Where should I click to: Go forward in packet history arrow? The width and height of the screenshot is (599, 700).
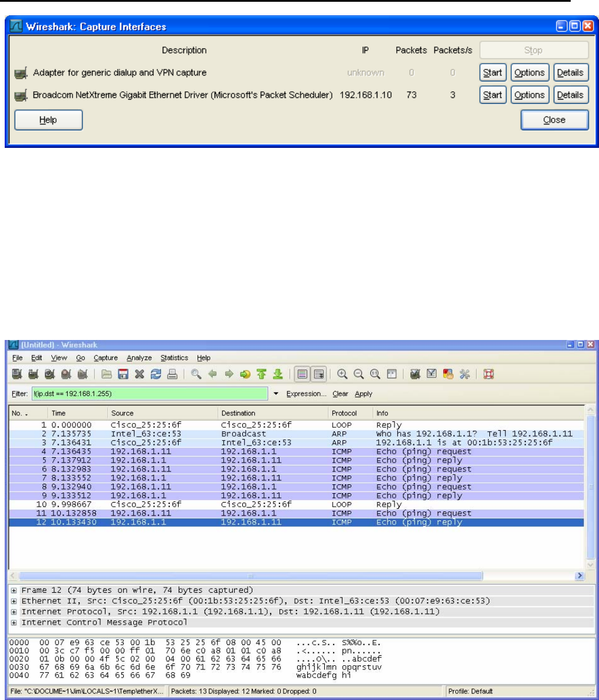(x=229, y=374)
